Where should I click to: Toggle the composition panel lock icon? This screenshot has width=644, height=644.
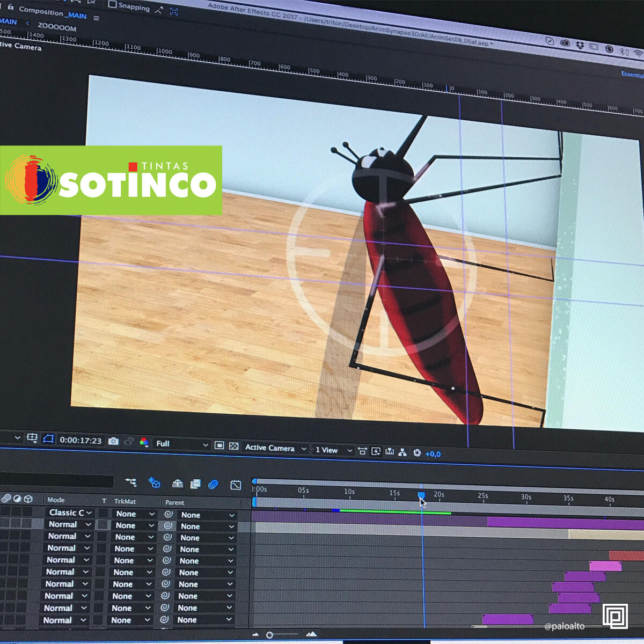10,6
